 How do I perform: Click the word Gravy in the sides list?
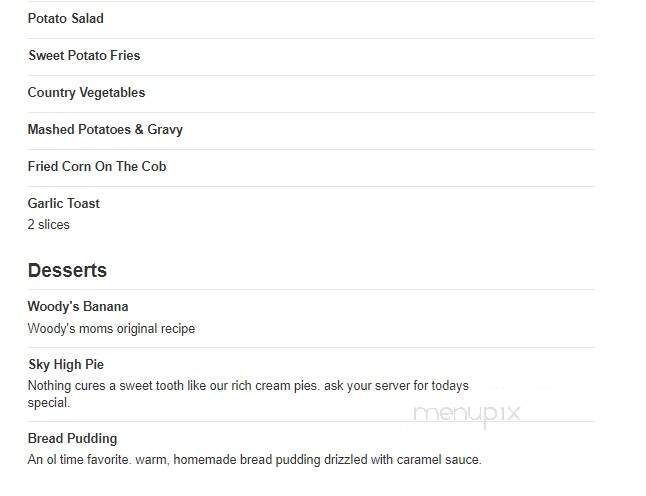coord(165,130)
